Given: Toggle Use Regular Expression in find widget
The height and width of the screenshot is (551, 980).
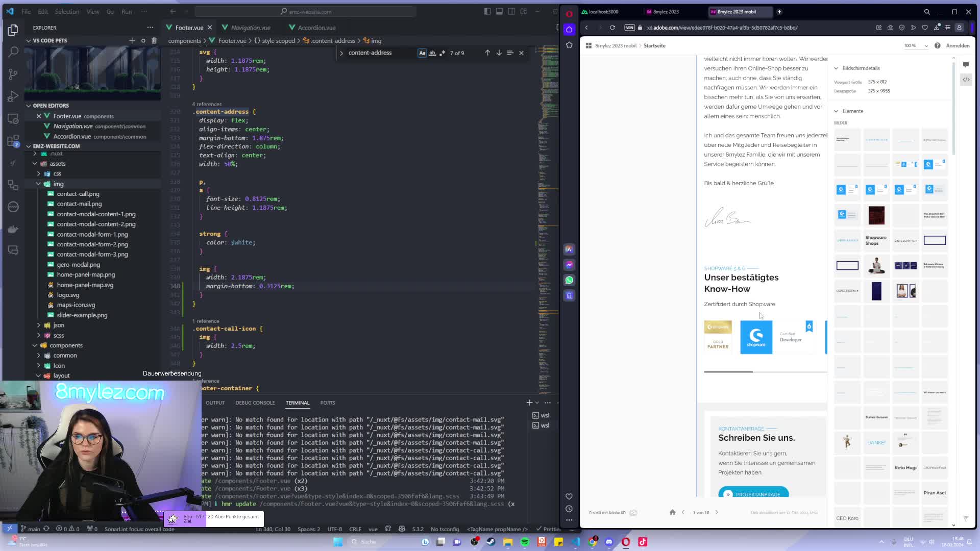Looking at the screenshot, I should tap(442, 53).
